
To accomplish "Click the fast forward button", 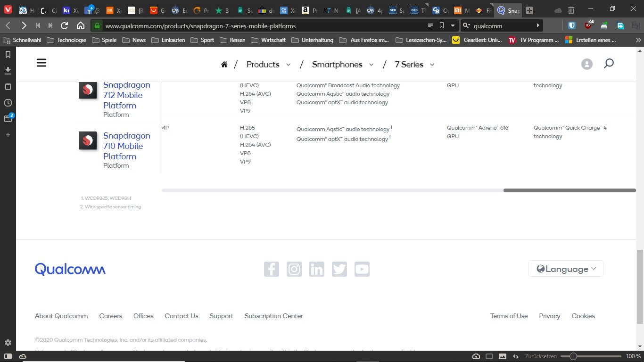I will 50,25.
